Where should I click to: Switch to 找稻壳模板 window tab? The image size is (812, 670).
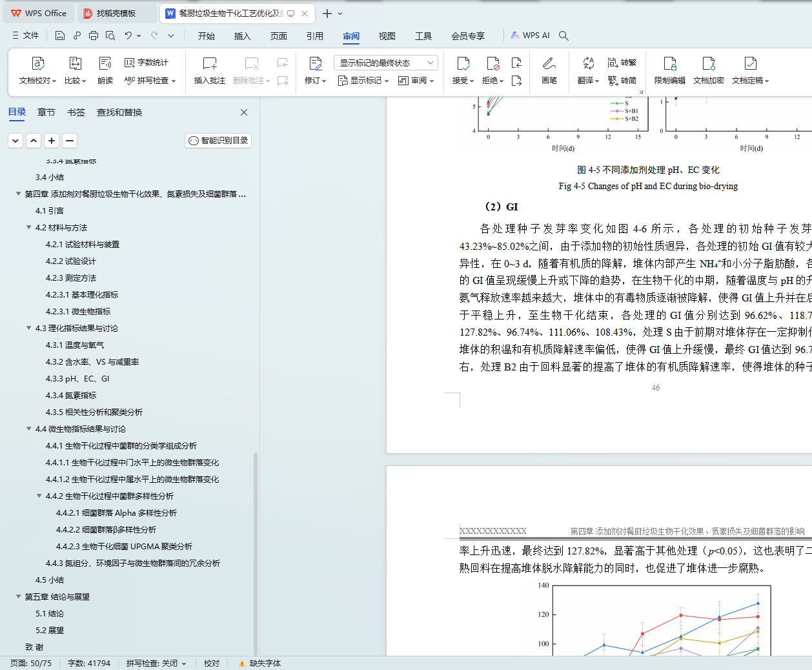click(116, 14)
